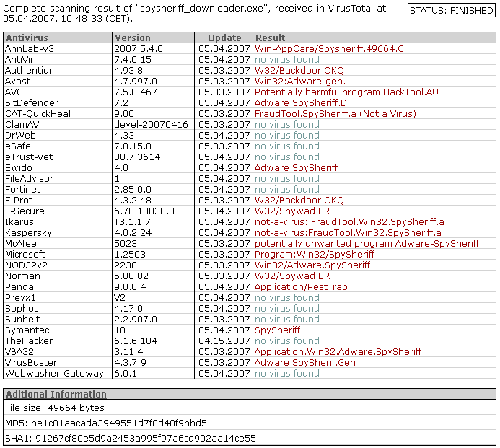The image size is (500, 448).
Task: Select the Webwasher-Gateway antivirus name
Action: (x=54, y=374)
